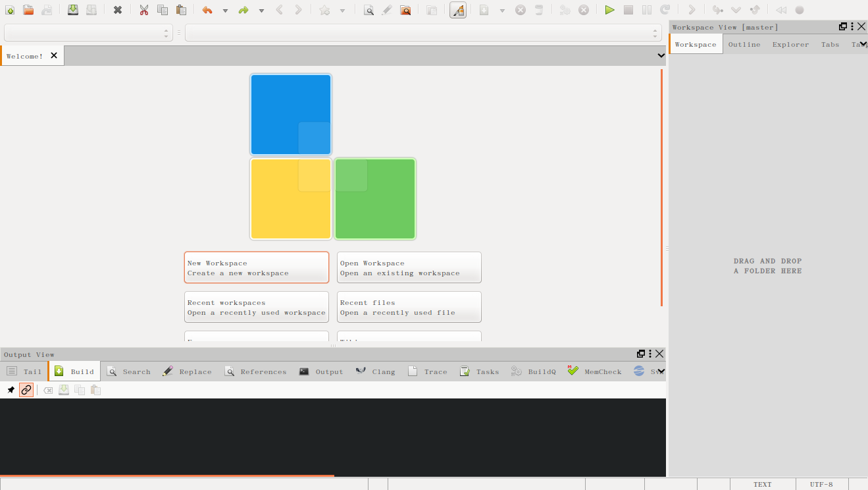The height and width of the screenshot is (490, 868).
Task: Click the Restart debugger icon
Action: [x=665, y=10]
